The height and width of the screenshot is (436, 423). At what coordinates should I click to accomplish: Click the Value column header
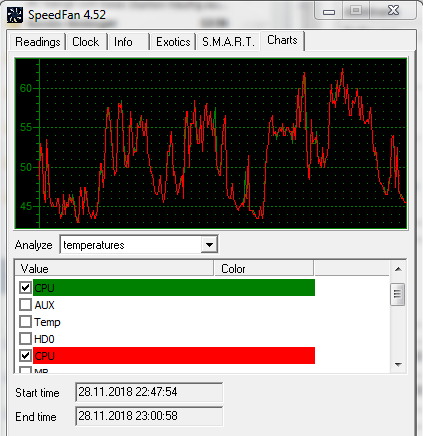(114, 269)
